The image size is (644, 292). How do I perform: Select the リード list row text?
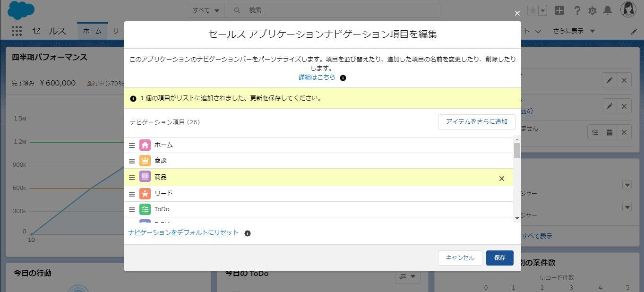(x=163, y=193)
